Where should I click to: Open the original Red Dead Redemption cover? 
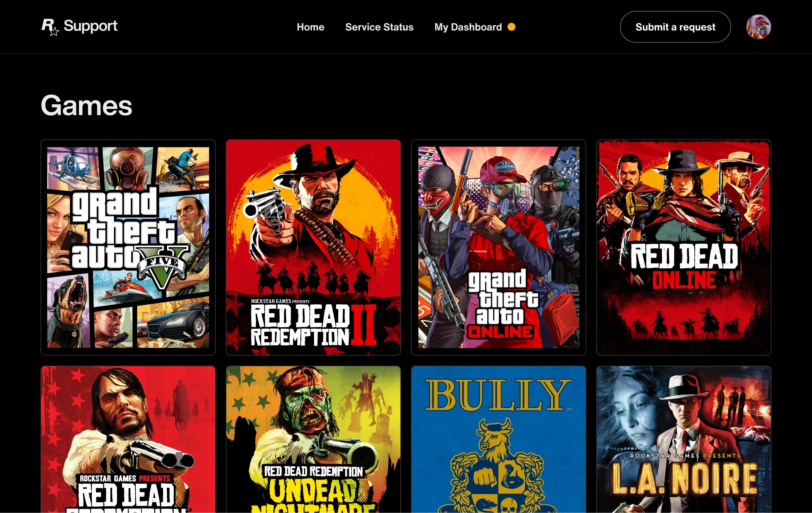tap(128, 439)
